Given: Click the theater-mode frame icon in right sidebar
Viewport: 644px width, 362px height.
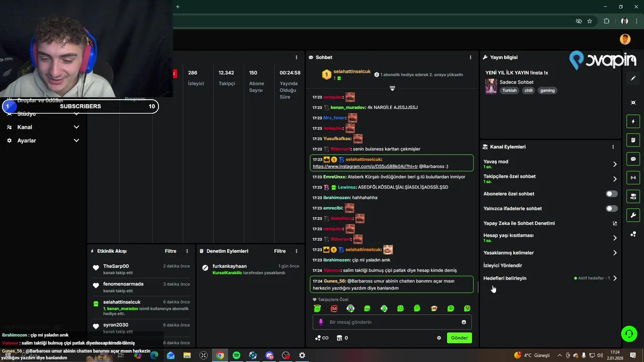Looking at the screenshot, I should (633, 103).
